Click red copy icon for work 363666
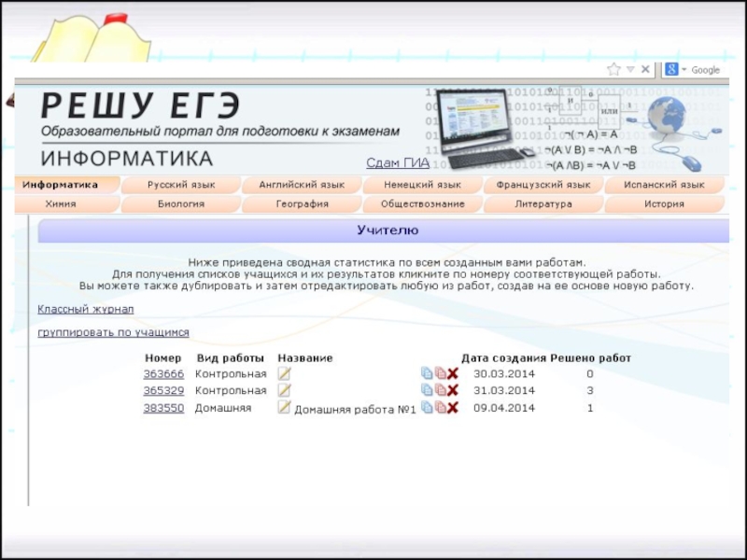Viewport: 747px width, 560px height. [441, 373]
